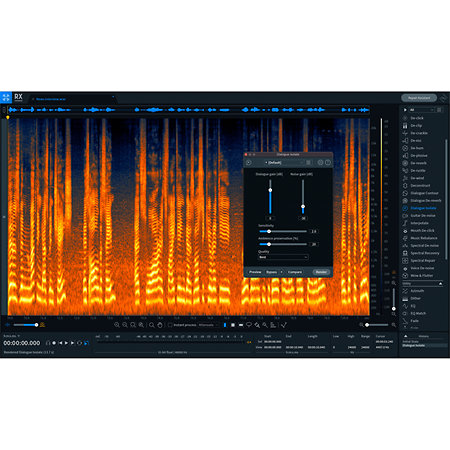Toggle Bypass in Dialogue Isolate window

[272, 272]
